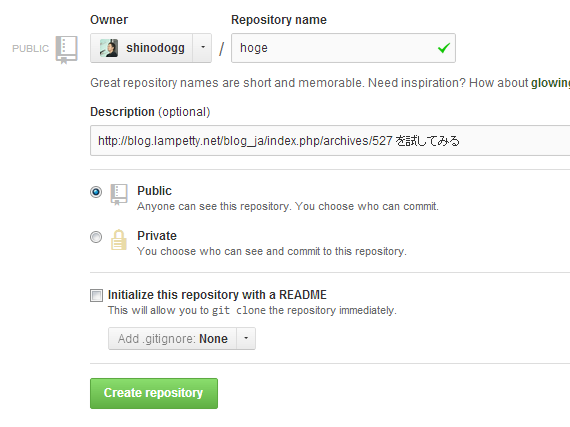Image resolution: width=570 pixels, height=427 pixels.
Task: Click the green checkmark in repository name field
Action: click(x=444, y=48)
